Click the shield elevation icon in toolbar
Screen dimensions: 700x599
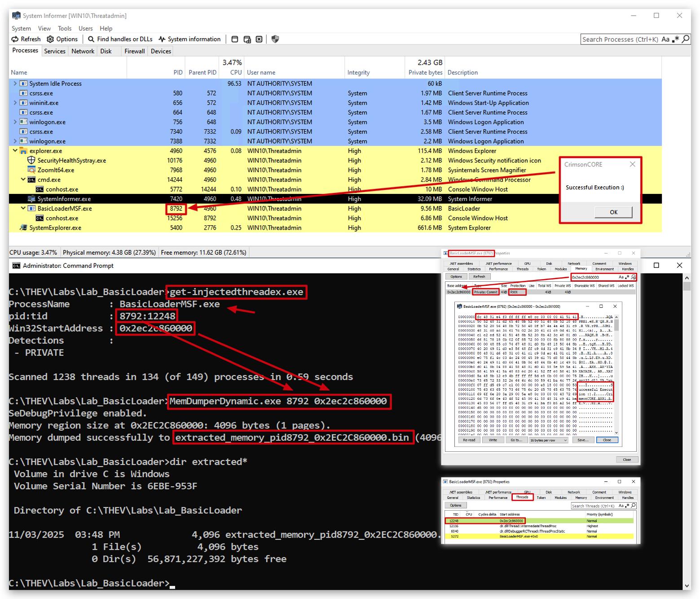[275, 39]
